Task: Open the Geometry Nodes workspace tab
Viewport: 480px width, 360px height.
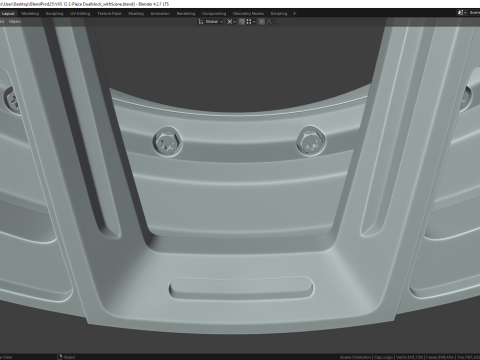Action: pos(248,14)
